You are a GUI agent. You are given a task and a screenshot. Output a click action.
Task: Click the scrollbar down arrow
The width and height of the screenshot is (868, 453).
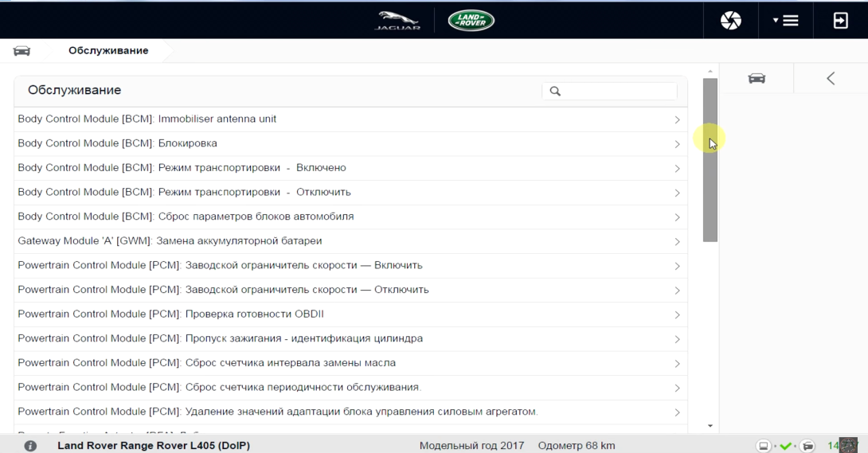710,426
